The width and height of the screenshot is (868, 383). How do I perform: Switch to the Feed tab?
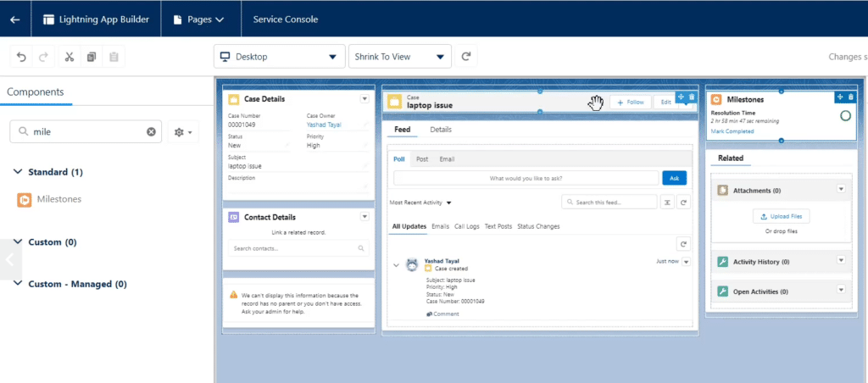tap(403, 130)
